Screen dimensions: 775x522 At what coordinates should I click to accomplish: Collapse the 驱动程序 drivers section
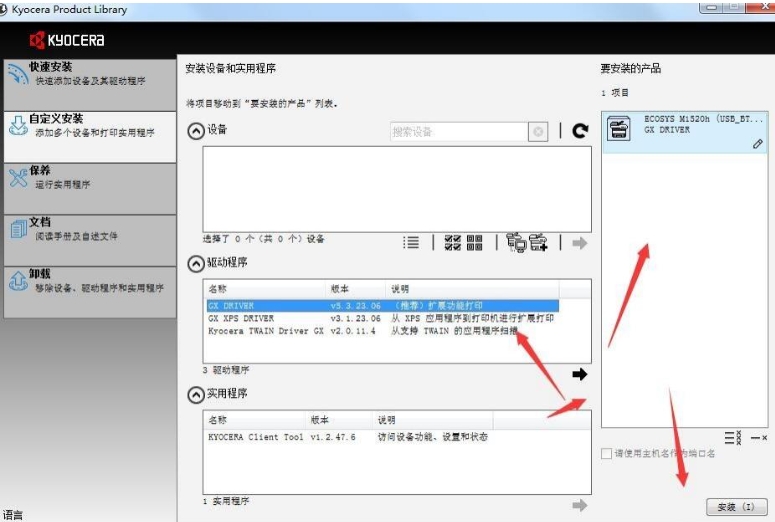(x=196, y=263)
